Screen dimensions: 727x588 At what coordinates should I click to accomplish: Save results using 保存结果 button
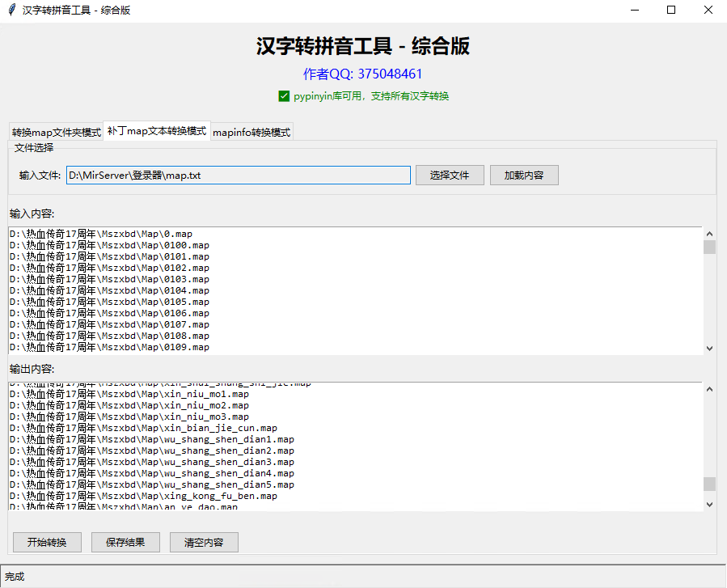(x=125, y=542)
